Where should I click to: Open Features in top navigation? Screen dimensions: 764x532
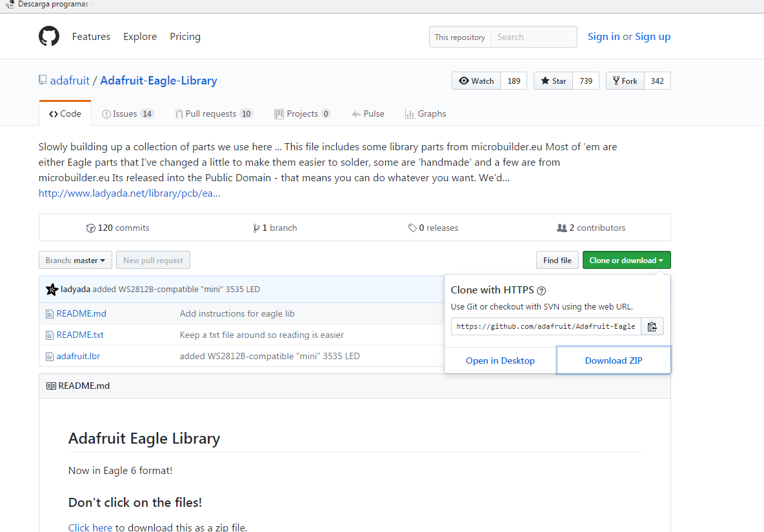coord(91,37)
